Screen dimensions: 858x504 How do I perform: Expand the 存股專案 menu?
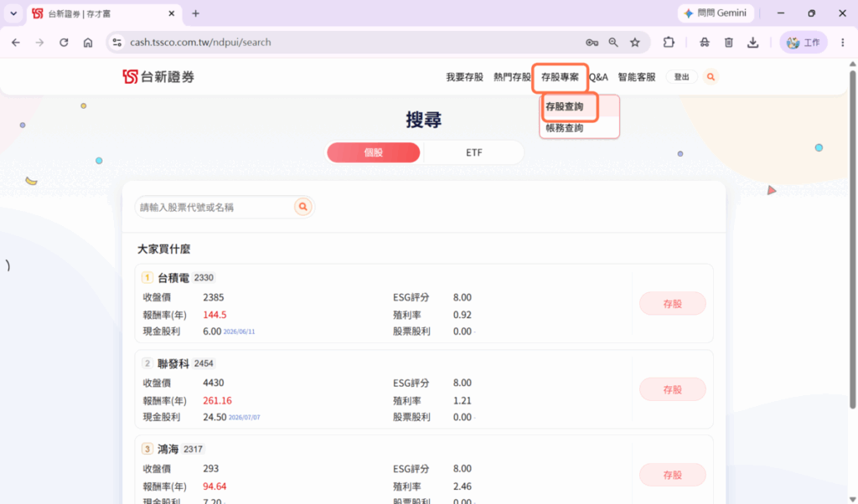tap(560, 77)
